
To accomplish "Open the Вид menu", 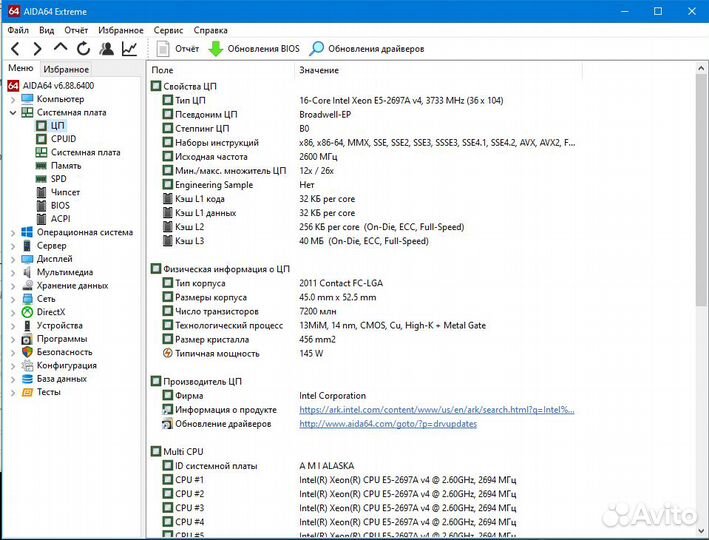I will (46, 30).
